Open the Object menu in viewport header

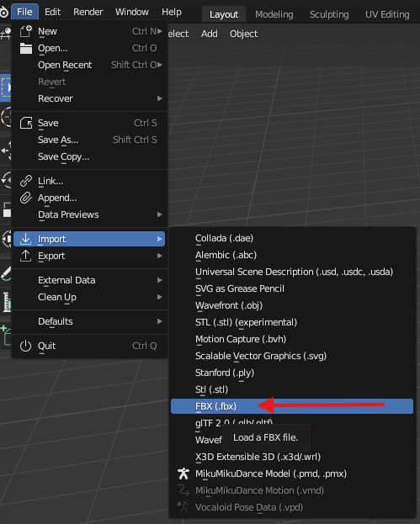click(x=243, y=34)
